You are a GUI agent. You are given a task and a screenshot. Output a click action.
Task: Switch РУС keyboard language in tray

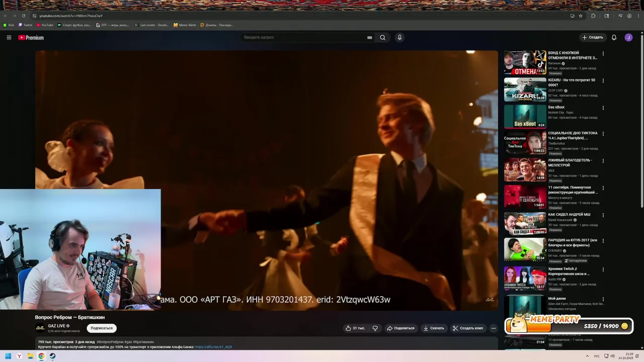click(597, 356)
